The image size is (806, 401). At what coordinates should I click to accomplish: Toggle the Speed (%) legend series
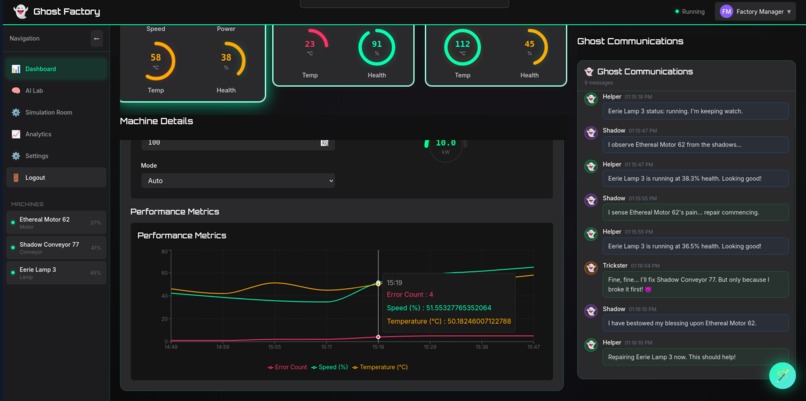(x=329, y=367)
